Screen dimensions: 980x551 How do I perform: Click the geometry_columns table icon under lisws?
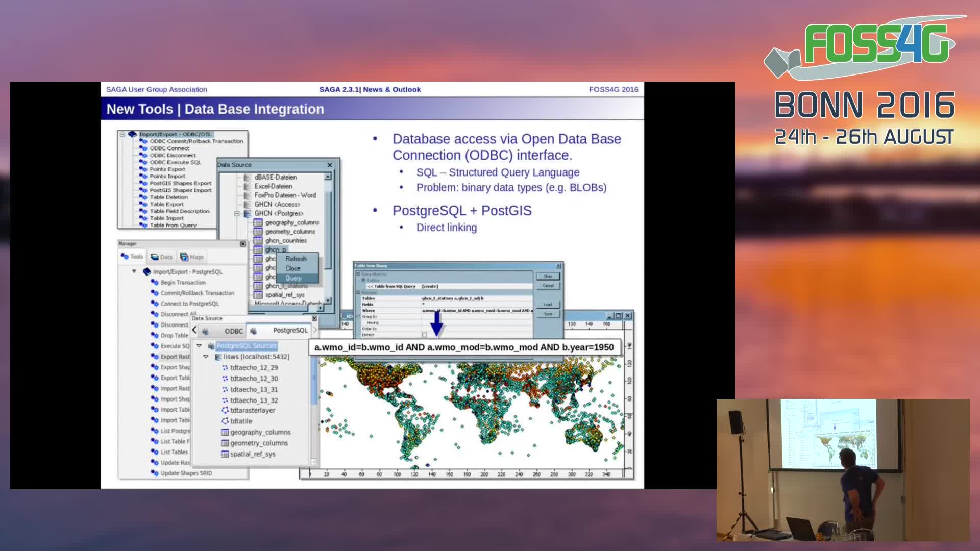click(225, 443)
